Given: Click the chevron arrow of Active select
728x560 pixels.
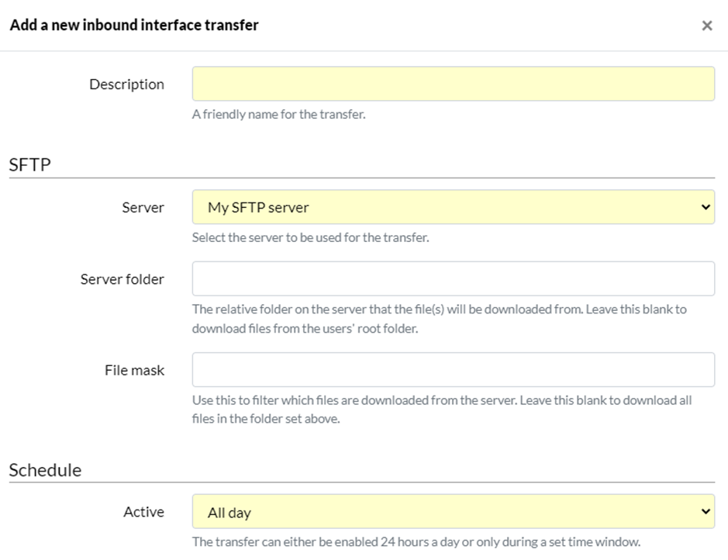Looking at the screenshot, I should pyautogui.click(x=706, y=512).
